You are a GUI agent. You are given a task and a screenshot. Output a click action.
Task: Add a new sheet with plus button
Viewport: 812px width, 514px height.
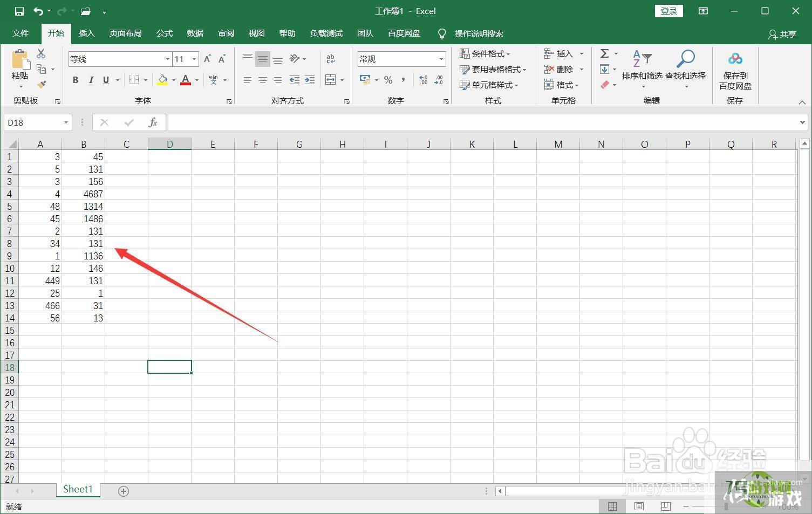(124, 491)
